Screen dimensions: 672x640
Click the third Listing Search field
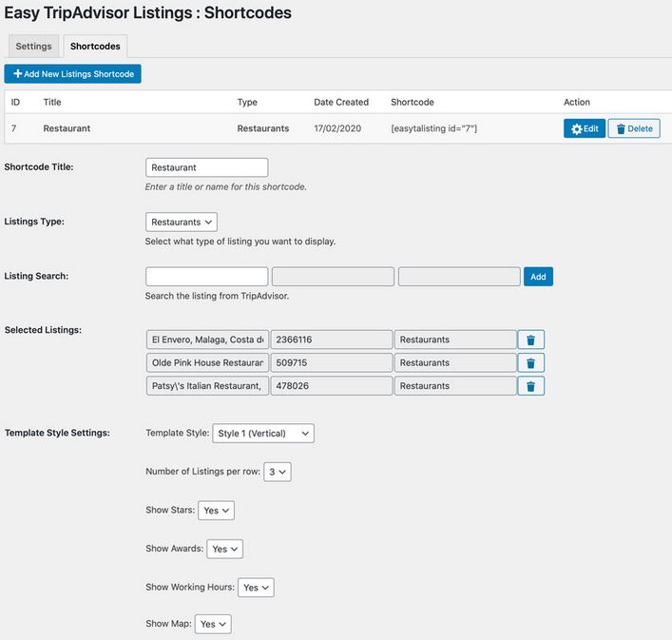coord(459,277)
